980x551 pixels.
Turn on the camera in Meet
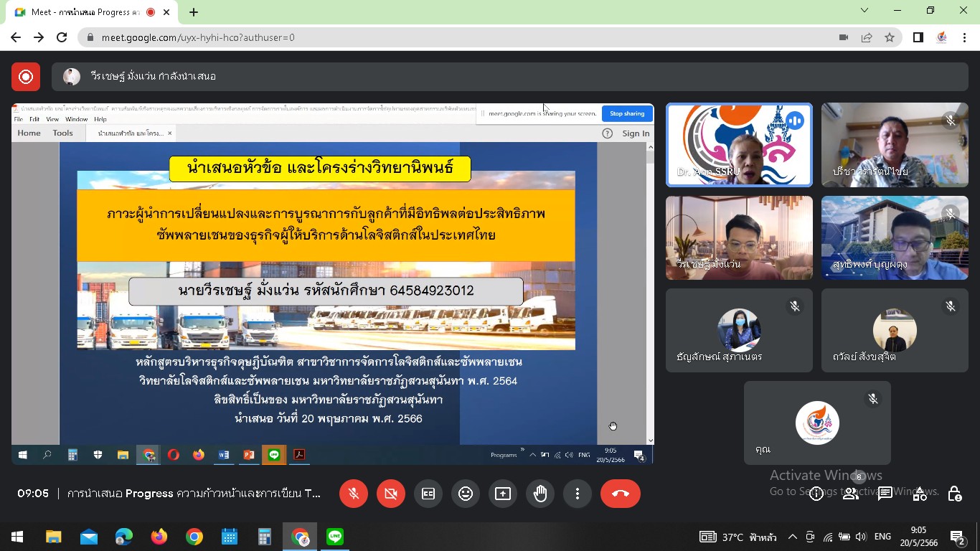391,494
